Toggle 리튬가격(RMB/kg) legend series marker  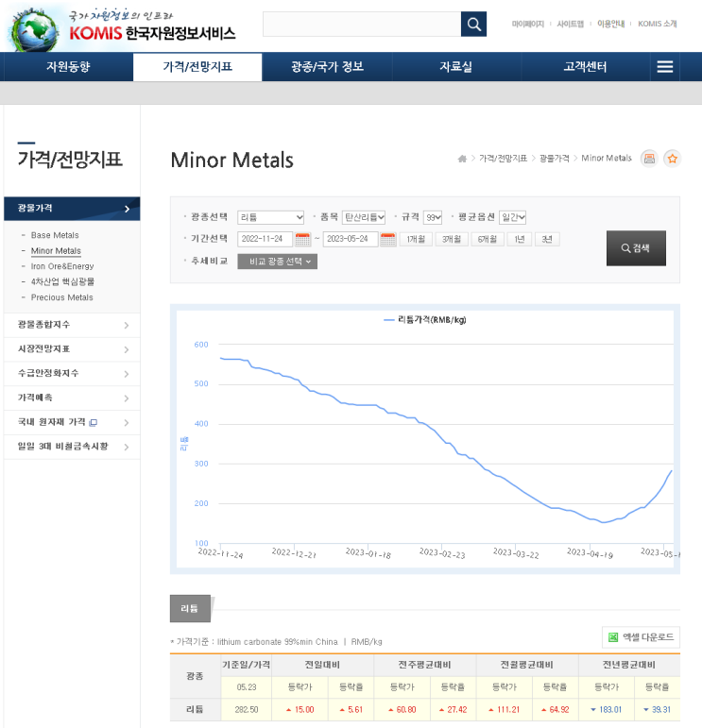click(389, 320)
